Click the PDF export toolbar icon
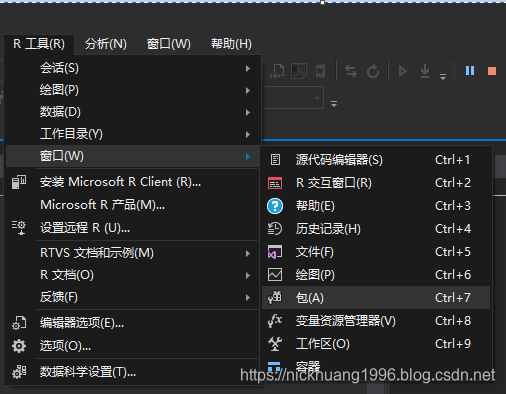Viewport: 506px width, 394px height. tap(299, 71)
